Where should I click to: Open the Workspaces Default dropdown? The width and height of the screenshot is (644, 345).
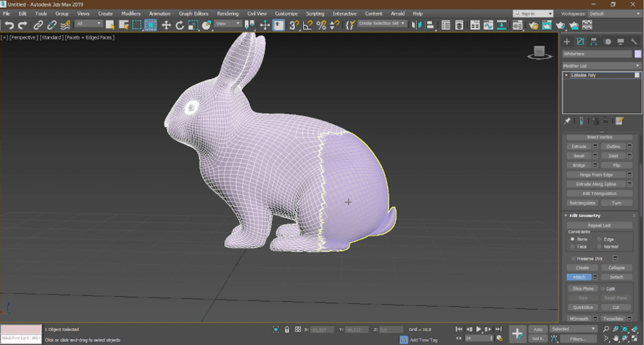(x=614, y=14)
